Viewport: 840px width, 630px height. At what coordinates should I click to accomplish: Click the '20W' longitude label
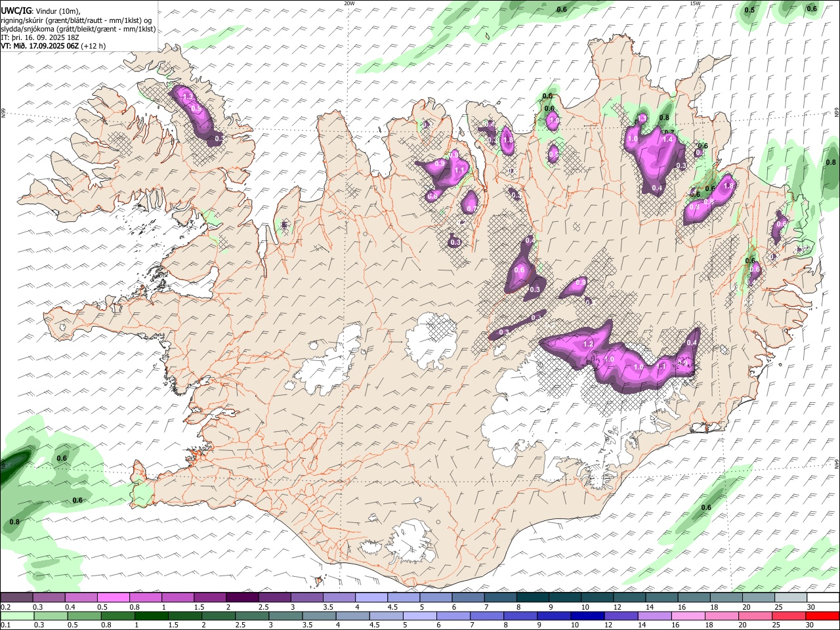pyautogui.click(x=350, y=3)
